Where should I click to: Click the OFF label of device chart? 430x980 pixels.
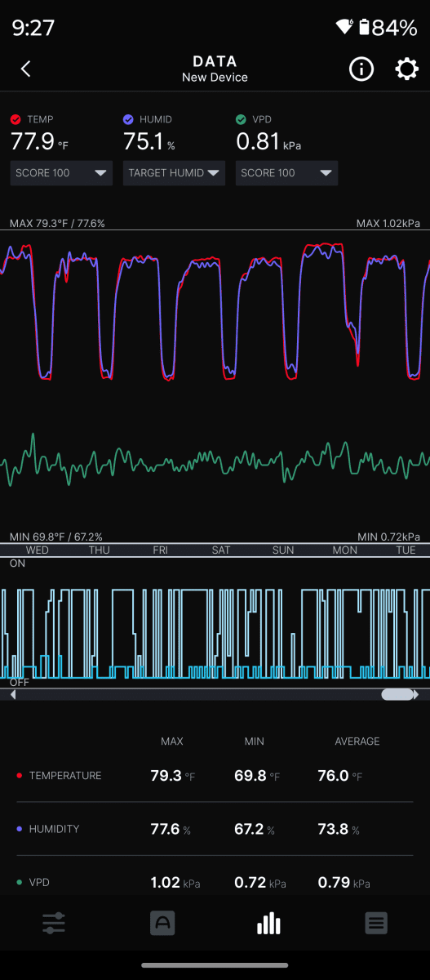18,682
